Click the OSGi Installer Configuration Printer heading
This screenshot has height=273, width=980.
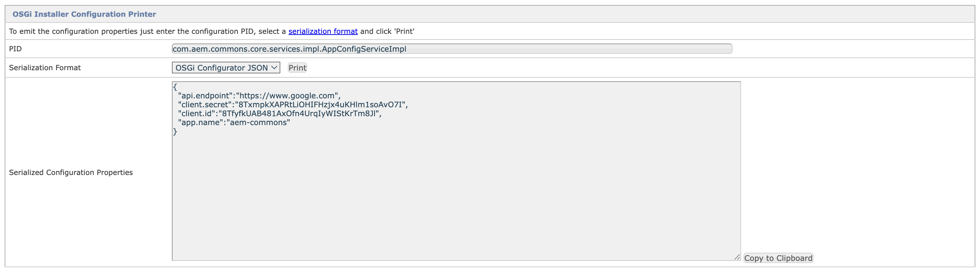tap(84, 14)
